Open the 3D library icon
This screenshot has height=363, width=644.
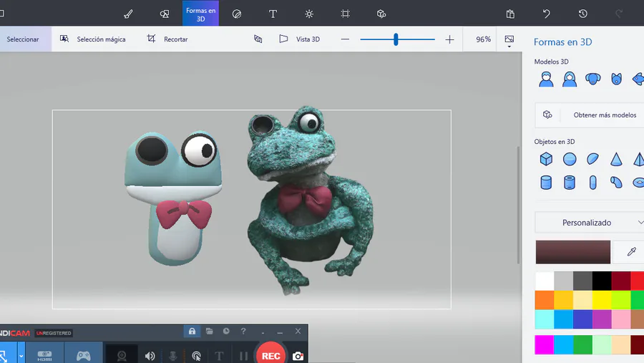(381, 14)
